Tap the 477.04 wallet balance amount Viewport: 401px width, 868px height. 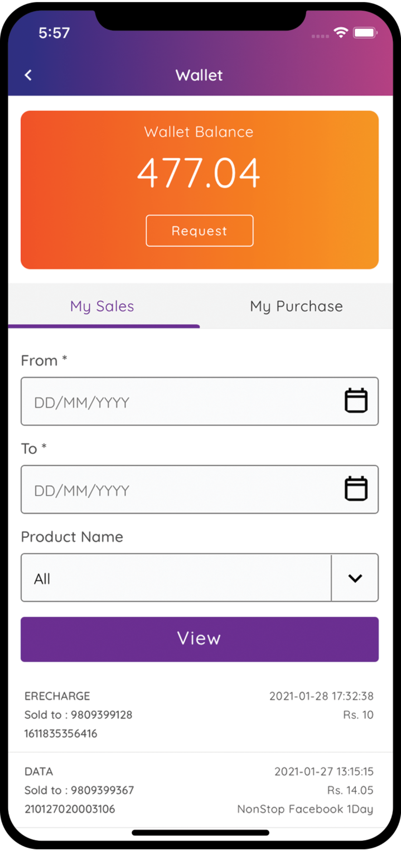[x=199, y=173]
